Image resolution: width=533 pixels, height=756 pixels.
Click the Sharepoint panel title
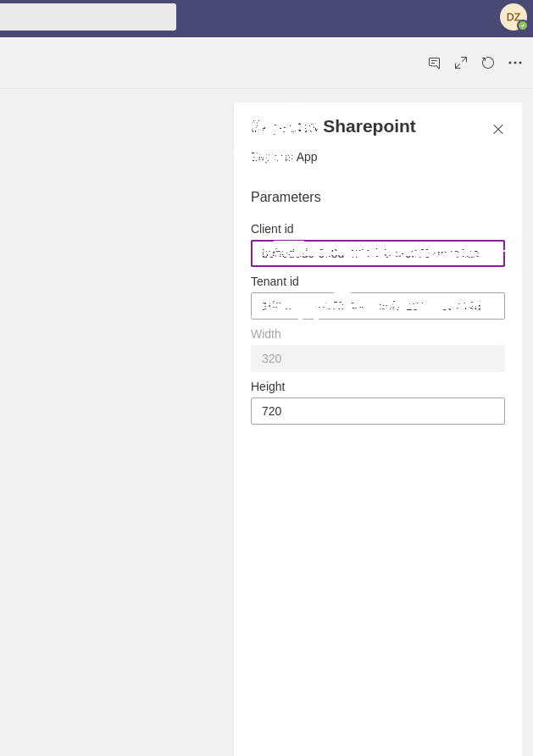334,126
